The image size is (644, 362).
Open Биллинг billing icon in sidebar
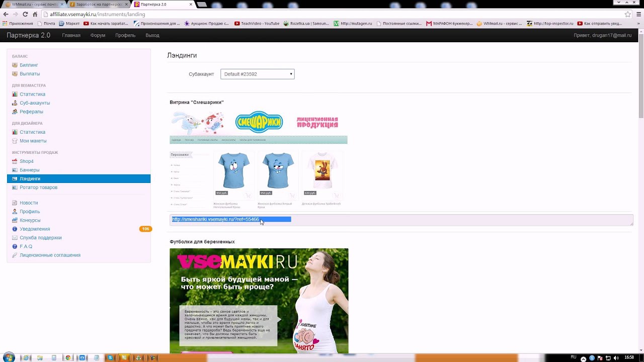(15, 65)
